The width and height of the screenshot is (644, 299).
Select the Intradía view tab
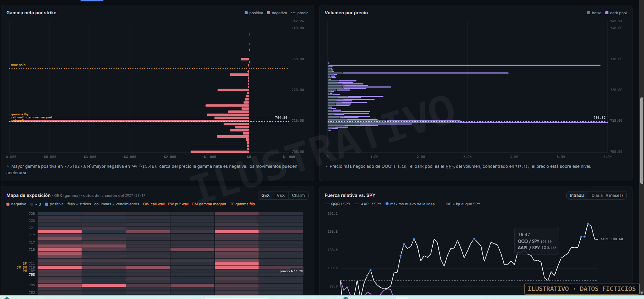tap(577, 195)
